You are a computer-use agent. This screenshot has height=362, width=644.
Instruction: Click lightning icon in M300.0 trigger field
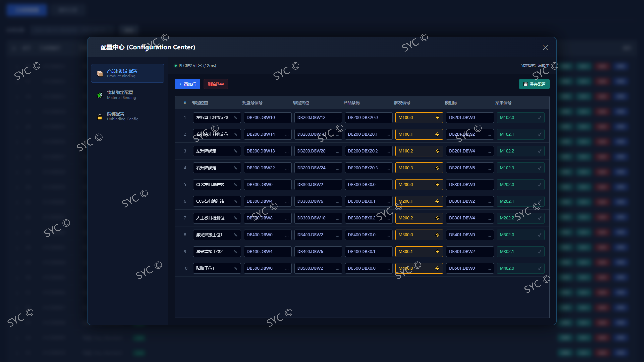(x=437, y=235)
